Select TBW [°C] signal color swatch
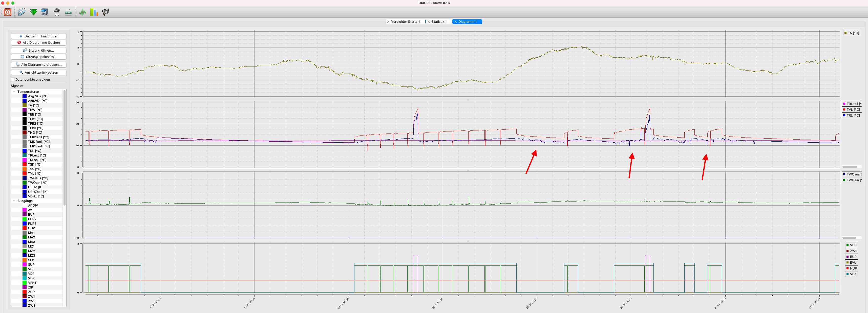This screenshot has height=313, width=868. (x=25, y=110)
